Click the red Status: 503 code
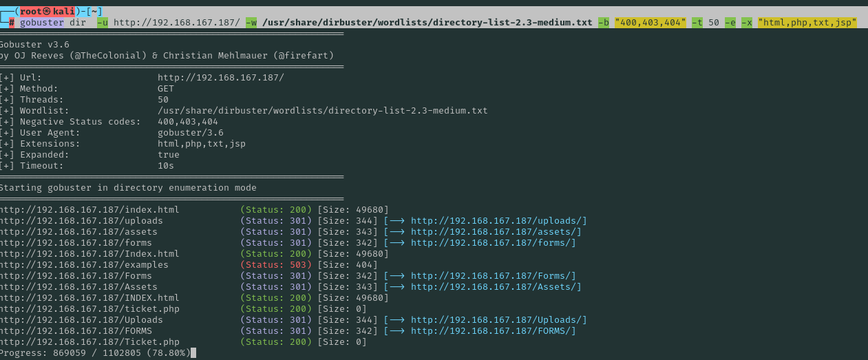 276,265
